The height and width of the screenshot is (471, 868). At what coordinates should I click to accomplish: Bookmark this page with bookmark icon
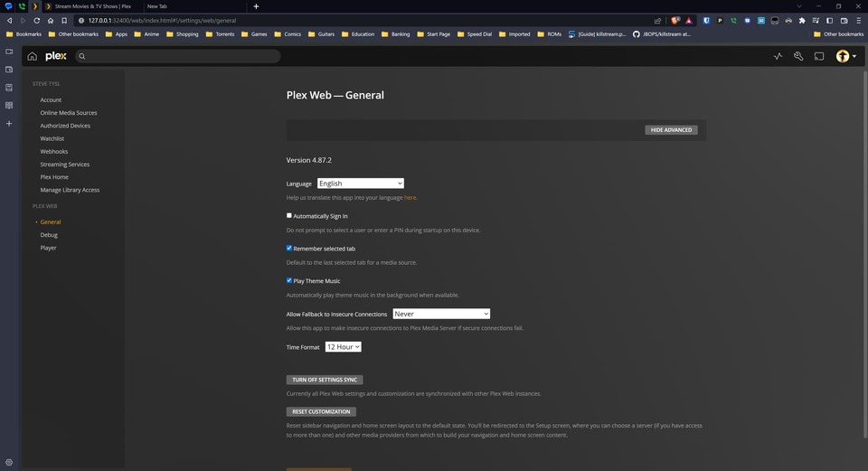[64, 21]
